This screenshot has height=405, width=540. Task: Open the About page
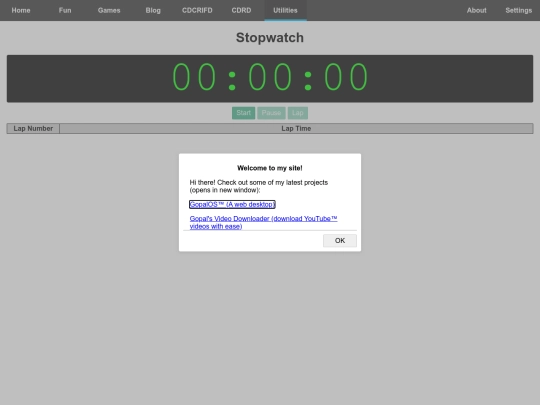[477, 10]
